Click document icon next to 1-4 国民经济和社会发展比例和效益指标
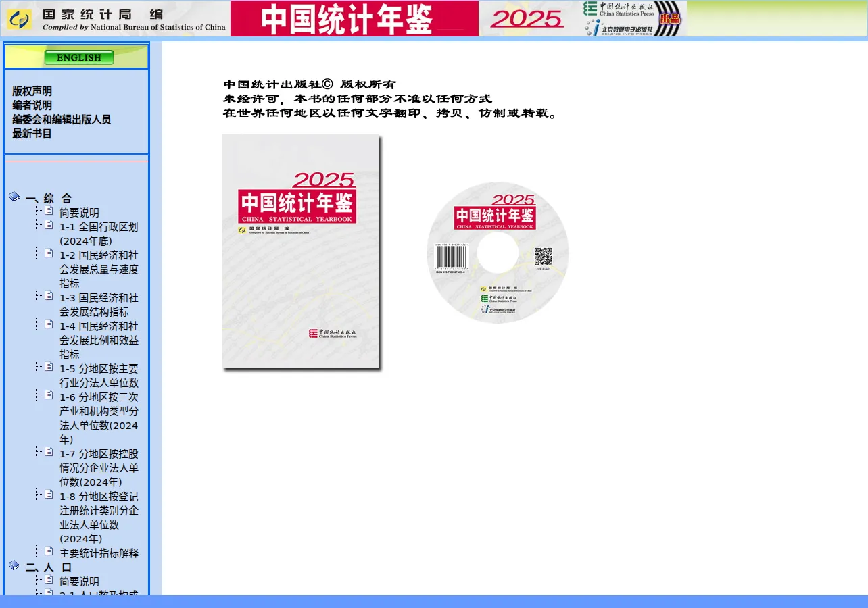Viewport: 868px width, 608px height. pos(49,324)
